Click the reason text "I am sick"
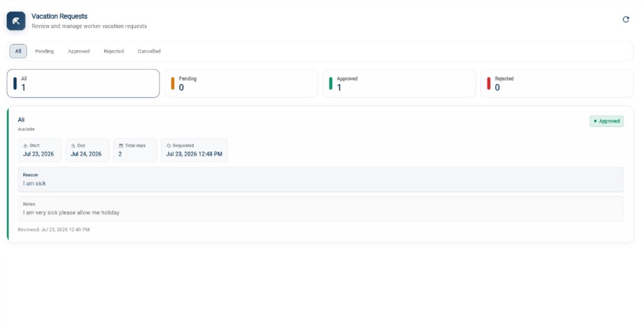The height and width of the screenshot is (328, 644). click(x=34, y=184)
